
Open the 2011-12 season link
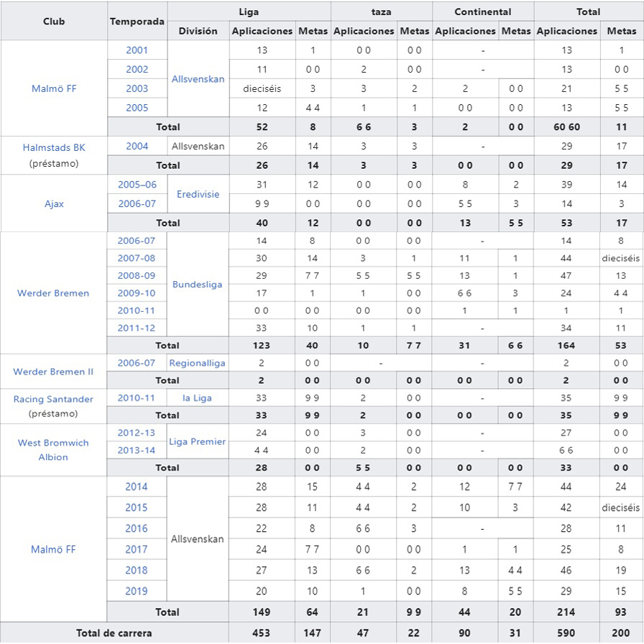137,328
